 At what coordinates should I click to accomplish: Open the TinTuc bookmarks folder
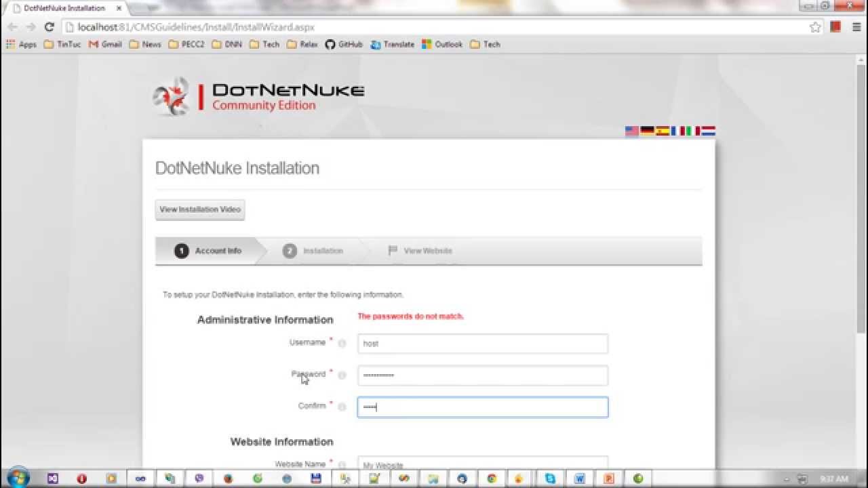pyautogui.click(x=62, y=44)
